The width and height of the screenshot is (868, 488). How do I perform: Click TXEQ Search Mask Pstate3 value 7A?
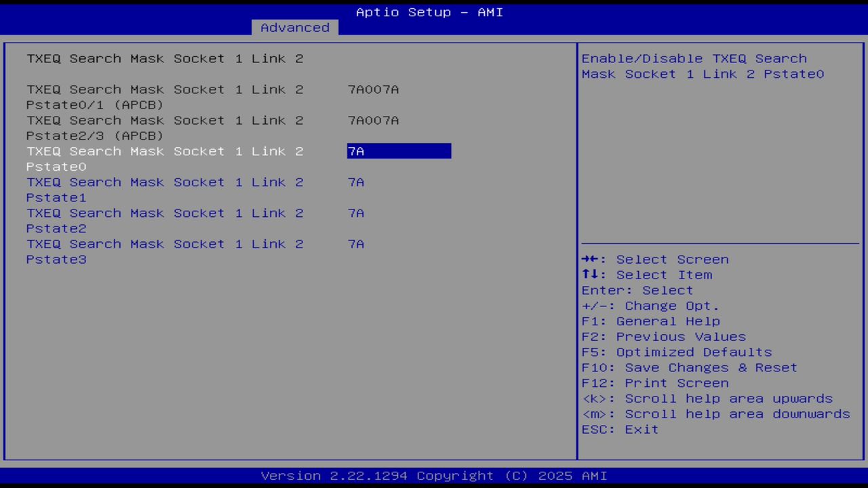[x=356, y=244]
